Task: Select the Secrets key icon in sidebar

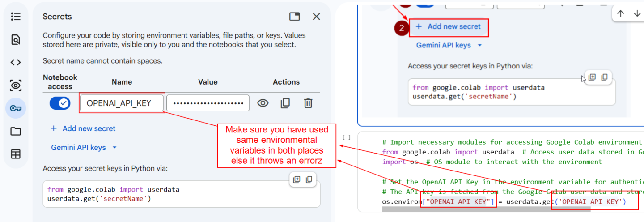Action: tap(16, 108)
